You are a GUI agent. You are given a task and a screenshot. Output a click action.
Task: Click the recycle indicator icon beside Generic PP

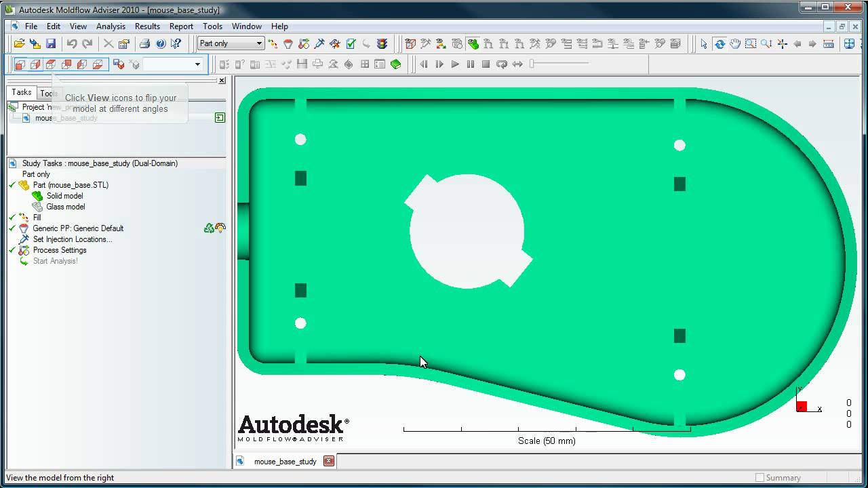[x=209, y=228]
